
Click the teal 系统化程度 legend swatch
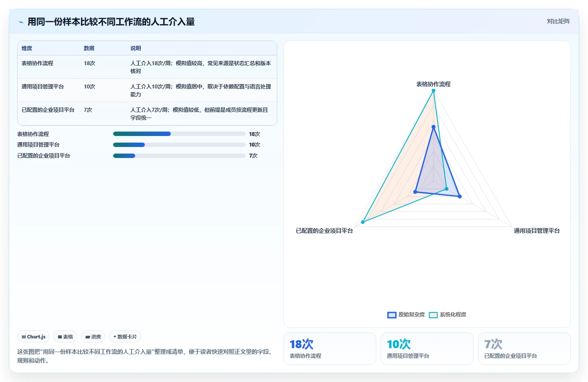[433, 315]
